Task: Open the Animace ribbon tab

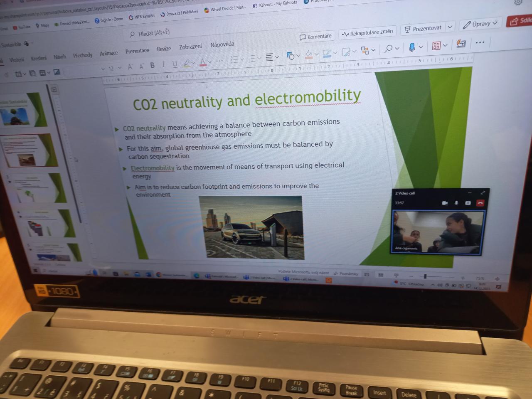Action: click(x=109, y=53)
